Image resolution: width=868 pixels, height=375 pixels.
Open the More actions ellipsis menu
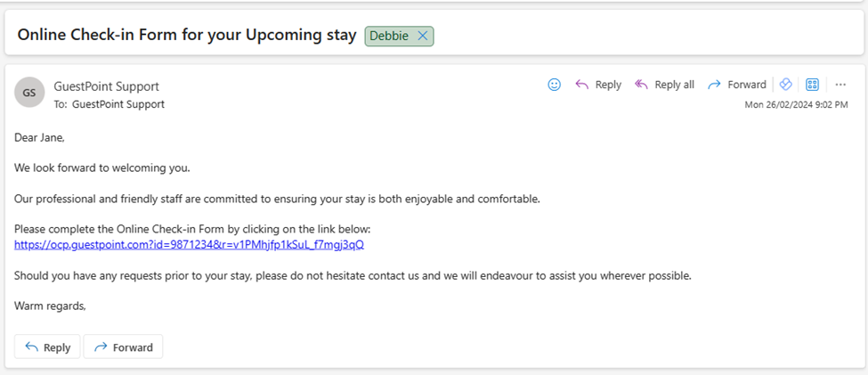point(840,85)
